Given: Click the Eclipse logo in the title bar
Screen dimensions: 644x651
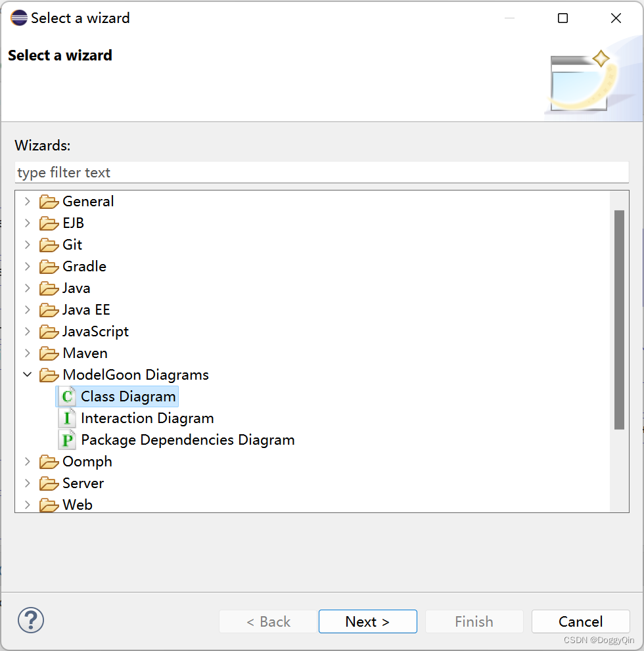Looking at the screenshot, I should (18, 18).
